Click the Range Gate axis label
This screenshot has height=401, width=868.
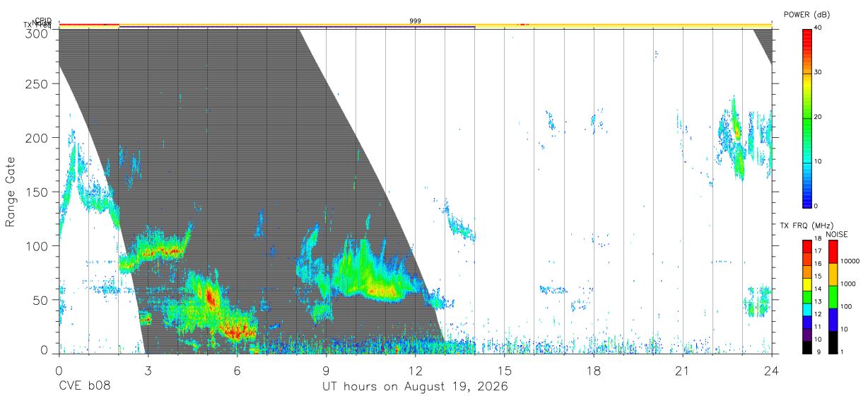point(11,191)
